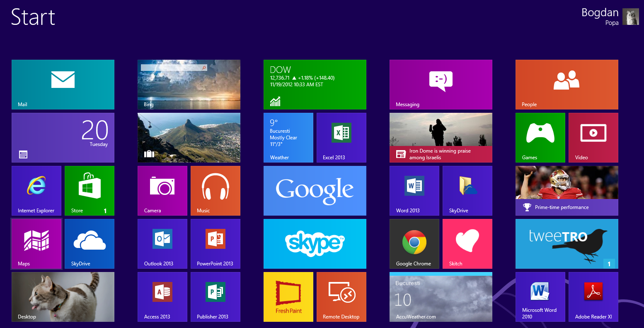This screenshot has height=328, width=644.
Task: Open Excel 2013 tile
Action: pos(341,138)
